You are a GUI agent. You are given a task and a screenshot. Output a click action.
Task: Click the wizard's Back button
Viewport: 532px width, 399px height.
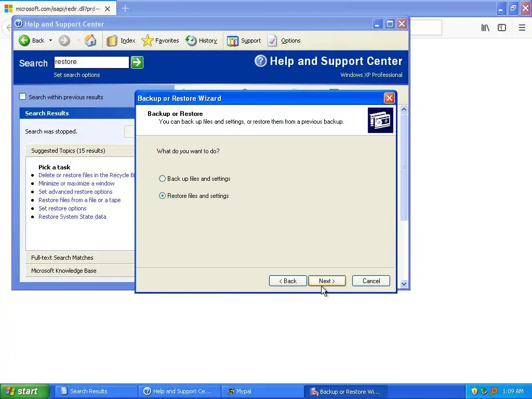tap(288, 281)
